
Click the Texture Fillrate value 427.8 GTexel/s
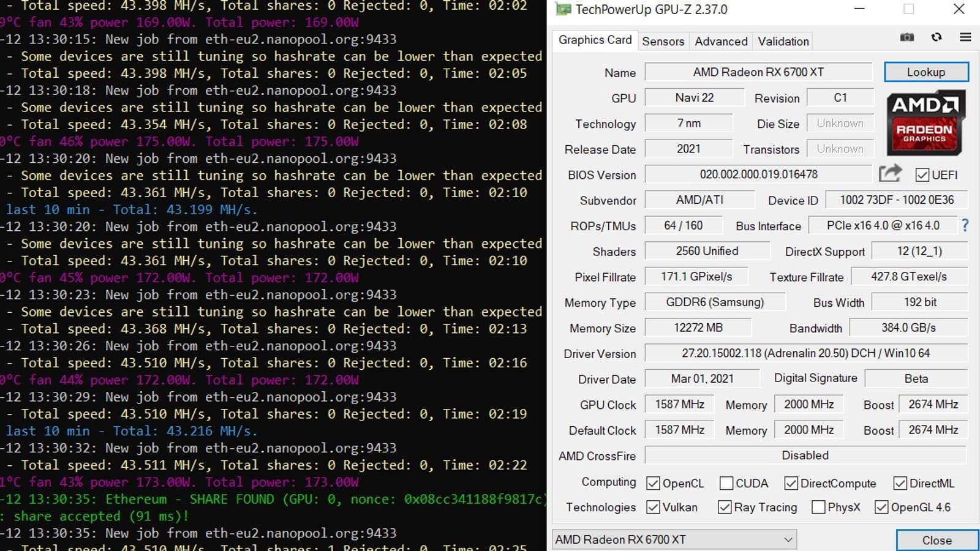click(x=909, y=277)
